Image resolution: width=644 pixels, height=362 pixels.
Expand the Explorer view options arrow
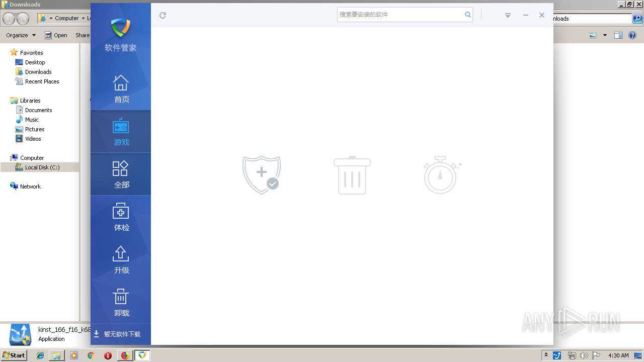pyautogui.click(x=605, y=35)
